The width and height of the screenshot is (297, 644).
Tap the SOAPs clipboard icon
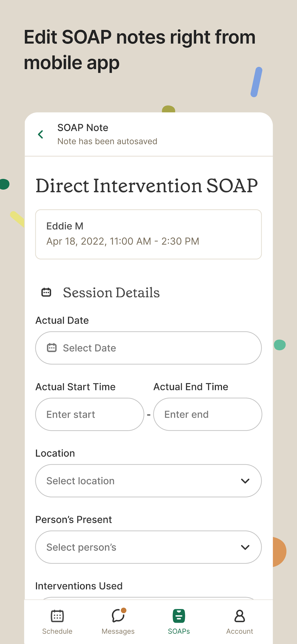[x=179, y=616]
